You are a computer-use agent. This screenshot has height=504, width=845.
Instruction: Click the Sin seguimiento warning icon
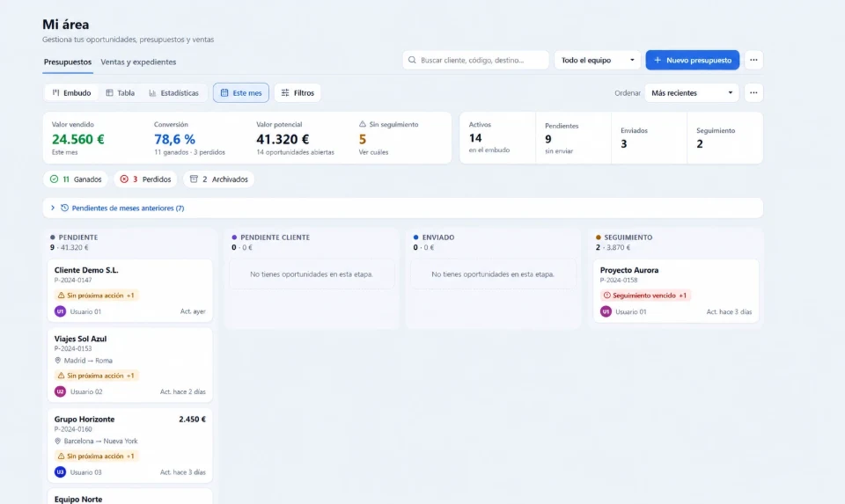click(x=362, y=124)
